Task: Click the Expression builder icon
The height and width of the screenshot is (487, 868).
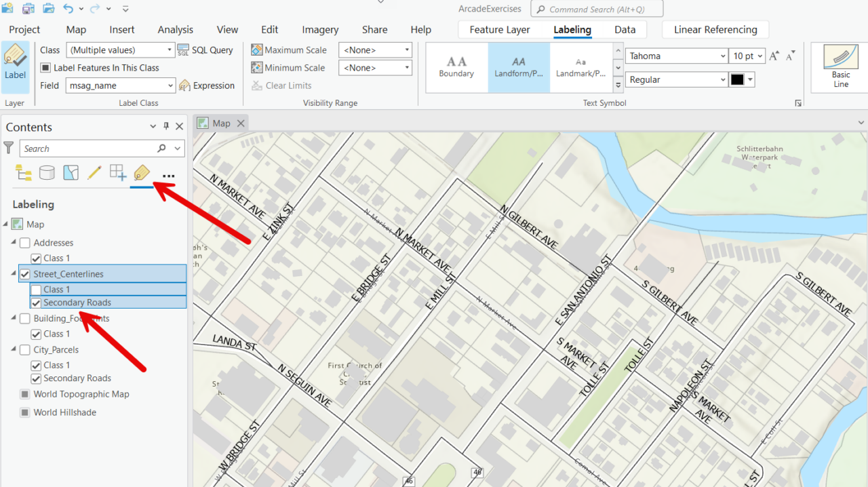Action: 183,85
